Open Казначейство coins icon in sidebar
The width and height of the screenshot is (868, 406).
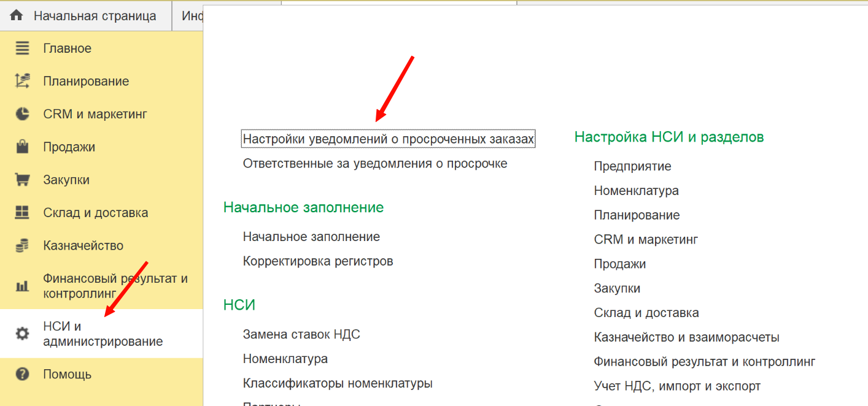[22, 246]
